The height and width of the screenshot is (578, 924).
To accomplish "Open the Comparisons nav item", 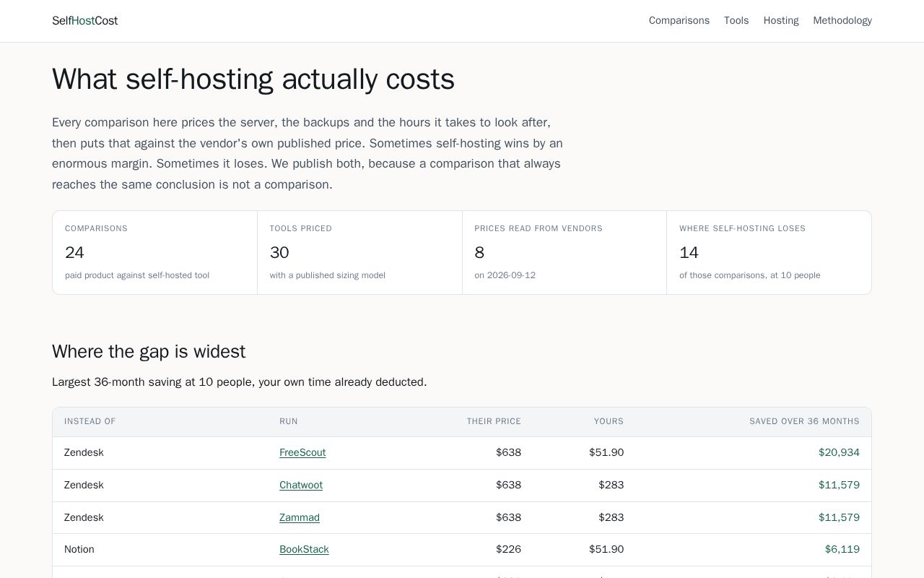I will coord(679,20).
